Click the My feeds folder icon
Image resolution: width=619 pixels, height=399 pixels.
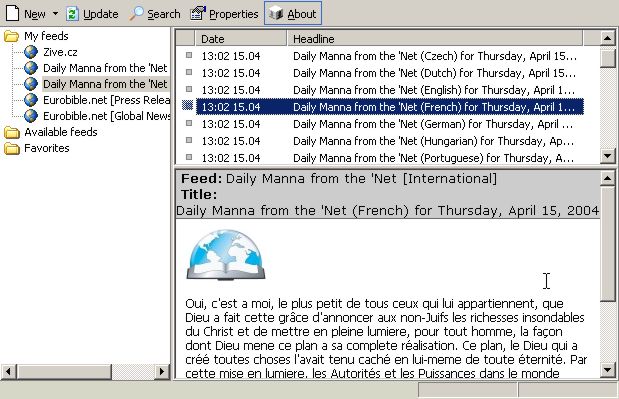tap(12, 36)
